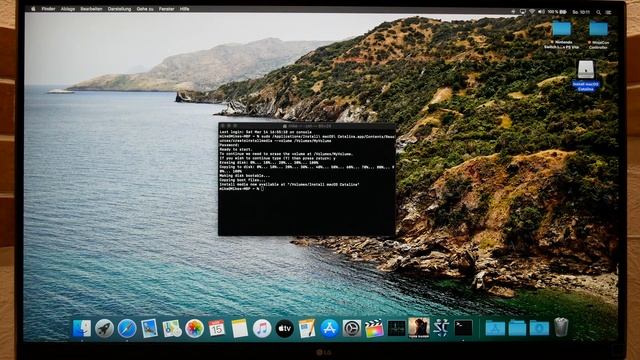The height and width of the screenshot is (360, 640).
Task: Open the Preview app in Dock
Action: point(149,328)
